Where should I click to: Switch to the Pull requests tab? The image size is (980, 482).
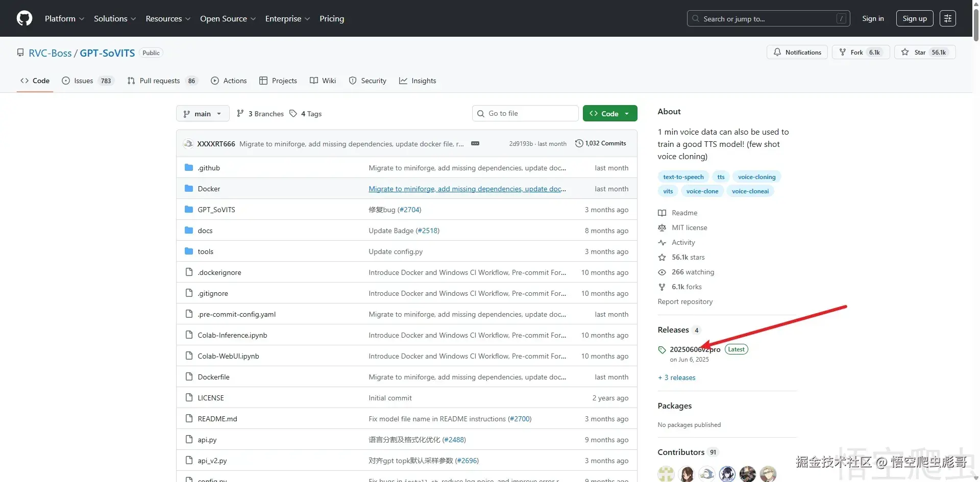pyautogui.click(x=162, y=81)
